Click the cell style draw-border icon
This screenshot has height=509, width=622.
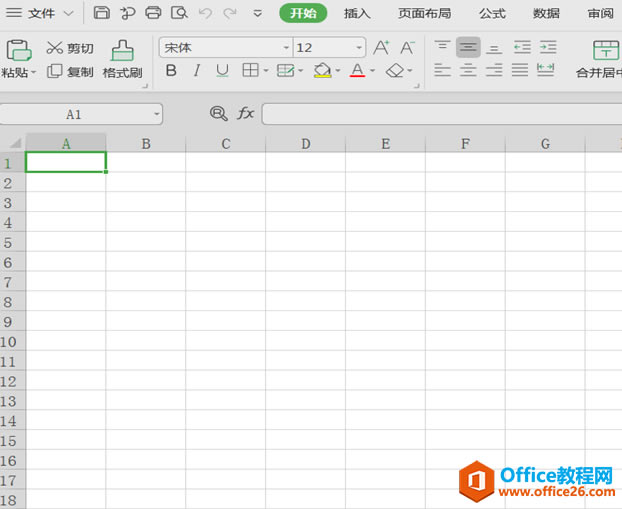(x=286, y=71)
